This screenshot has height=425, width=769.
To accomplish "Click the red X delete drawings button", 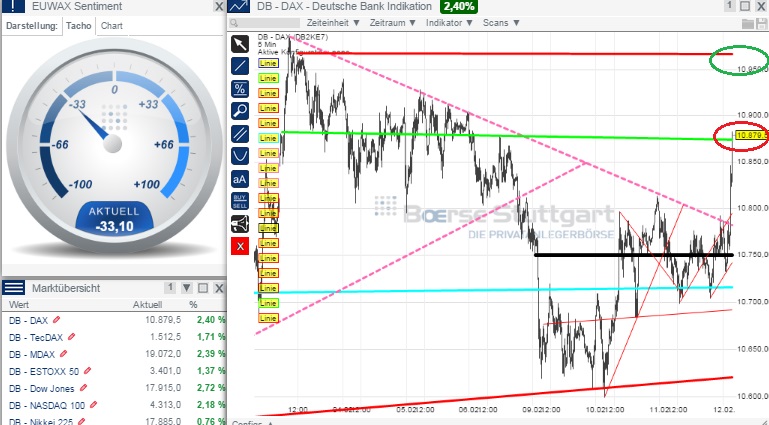I will point(240,246).
